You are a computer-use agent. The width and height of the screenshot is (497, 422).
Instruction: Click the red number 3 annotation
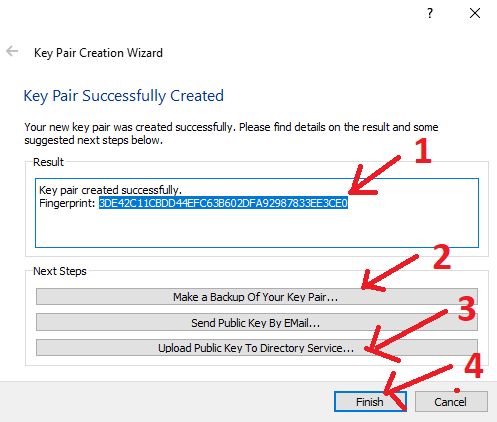(467, 309)
